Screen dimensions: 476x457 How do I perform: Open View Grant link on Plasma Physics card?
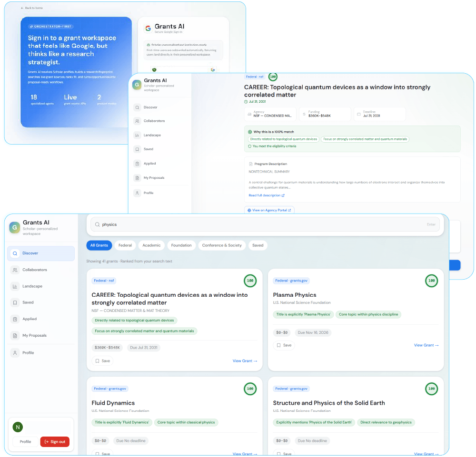pyautogui.click(x=426, y=345)
